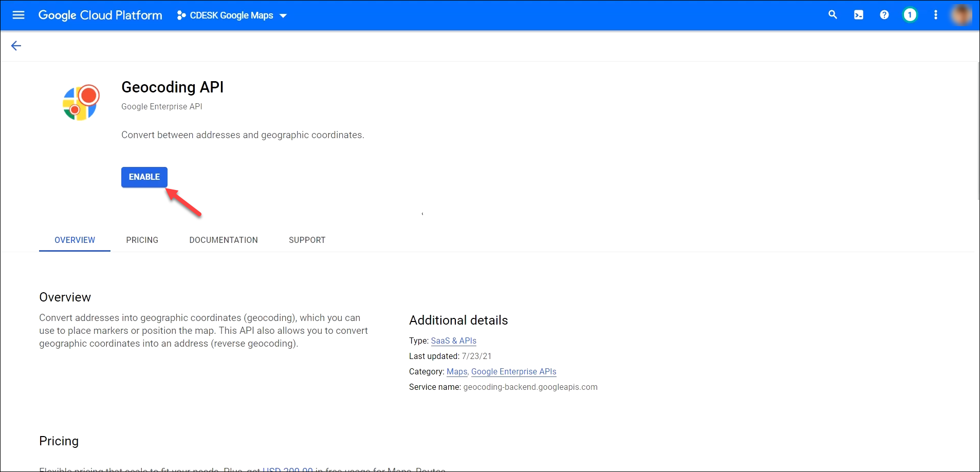The image size is (980, 472).
Task: Click the Additional details heading
Action: [x=458, y=320]
